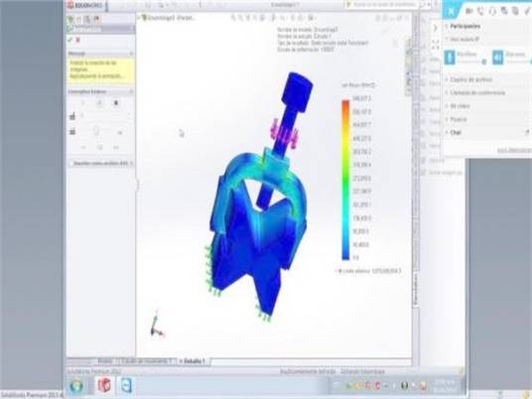
Task: Cancel animation with the red X
Action: [x=78, y=40]
